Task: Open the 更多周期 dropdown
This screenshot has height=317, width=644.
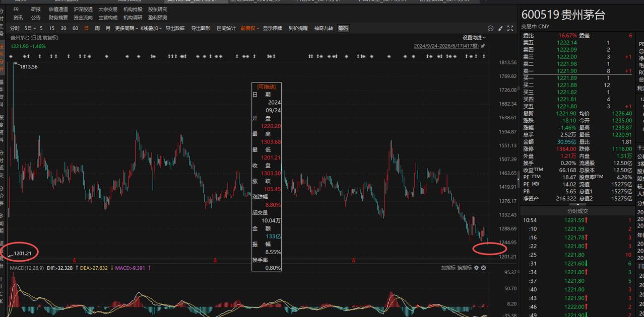Action: 126,28
